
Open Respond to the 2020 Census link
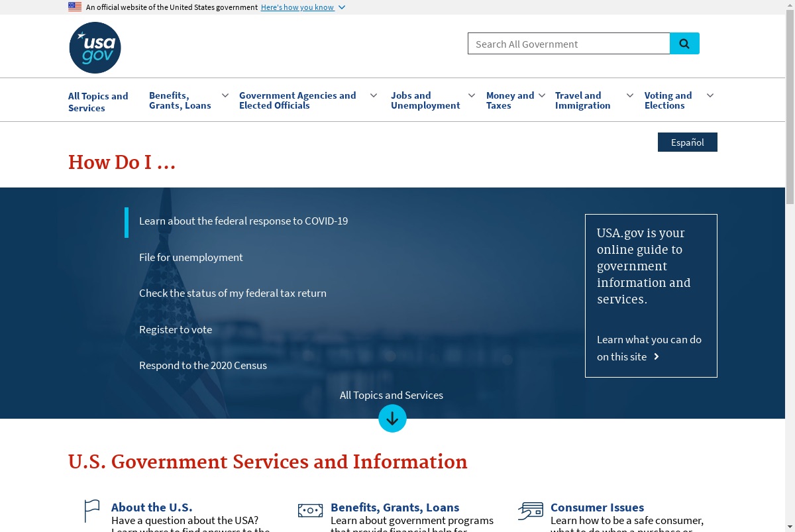point(203,365)
